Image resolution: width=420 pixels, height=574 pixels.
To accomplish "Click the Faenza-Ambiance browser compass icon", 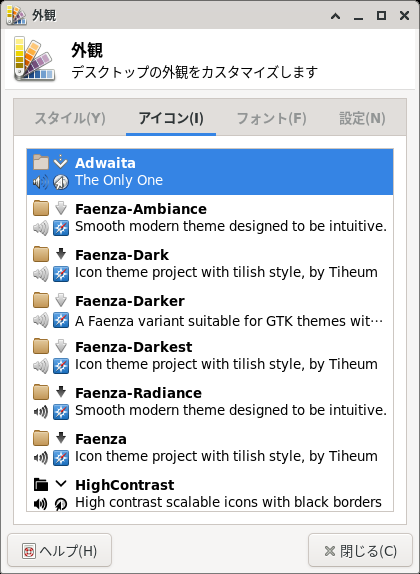I will (x=61, y=228).
